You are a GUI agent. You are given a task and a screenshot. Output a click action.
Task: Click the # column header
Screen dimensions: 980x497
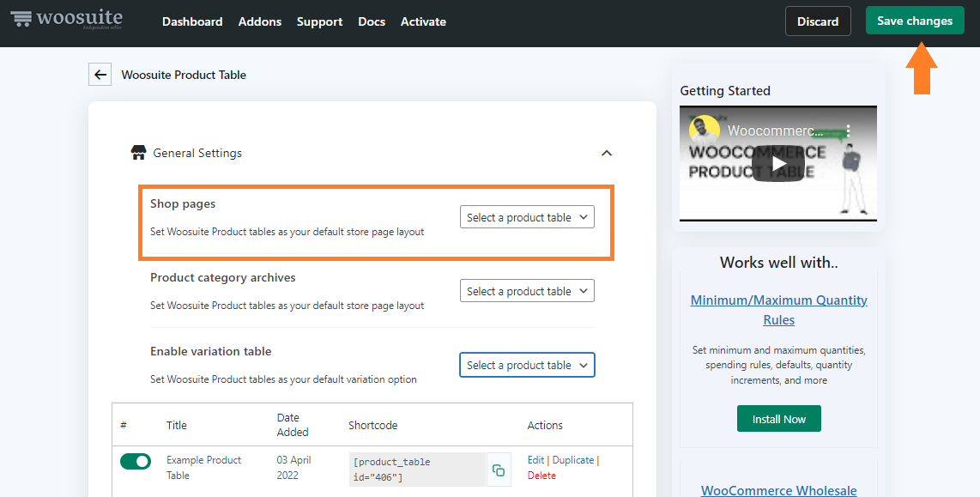[123, 425]
